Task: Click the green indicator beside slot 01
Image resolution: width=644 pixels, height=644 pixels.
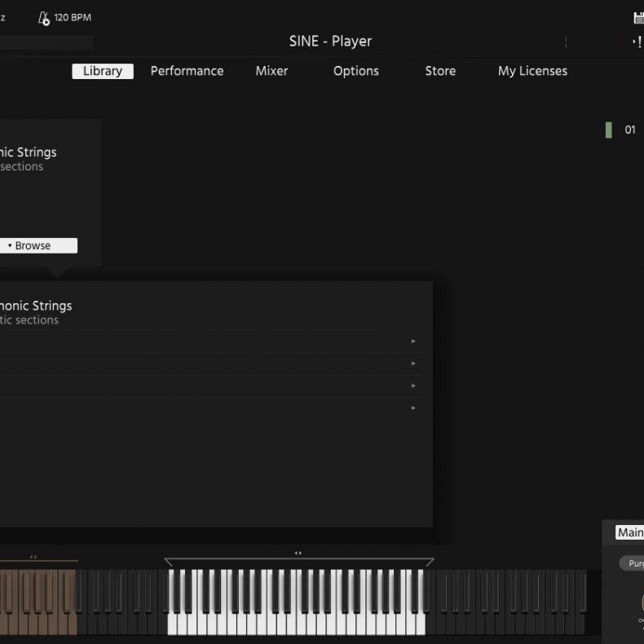Action: (609, 130)
